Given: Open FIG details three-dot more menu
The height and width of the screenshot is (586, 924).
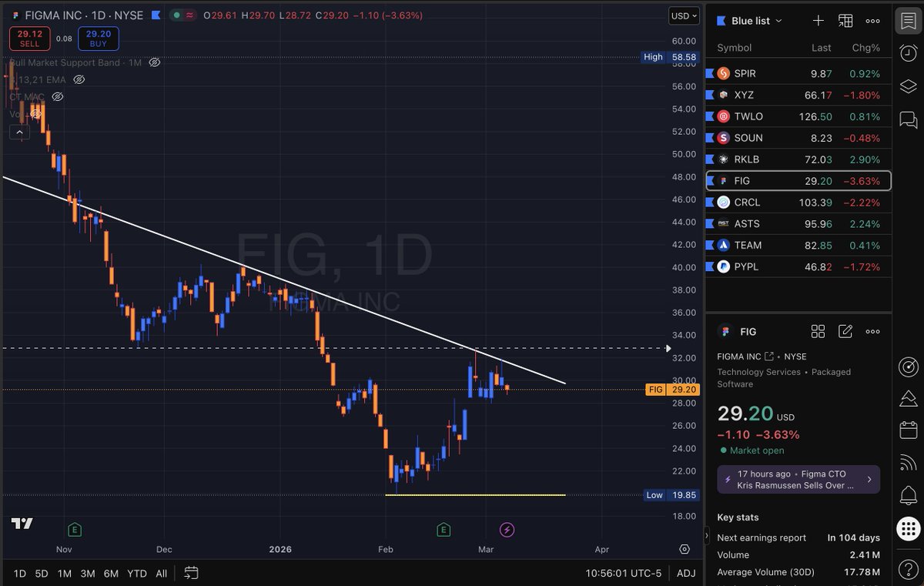Looking at the screenshot, I should click(x=872, y=331).
